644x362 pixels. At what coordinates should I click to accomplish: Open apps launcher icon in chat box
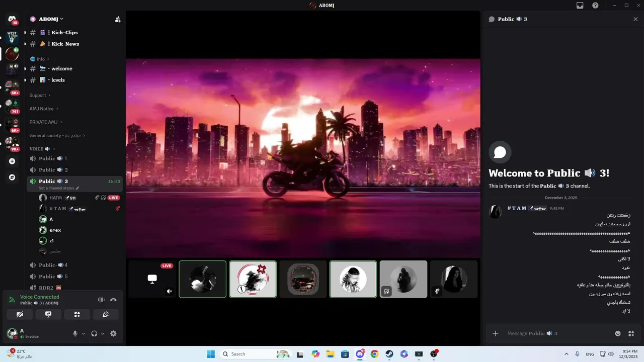click(631, 333)
